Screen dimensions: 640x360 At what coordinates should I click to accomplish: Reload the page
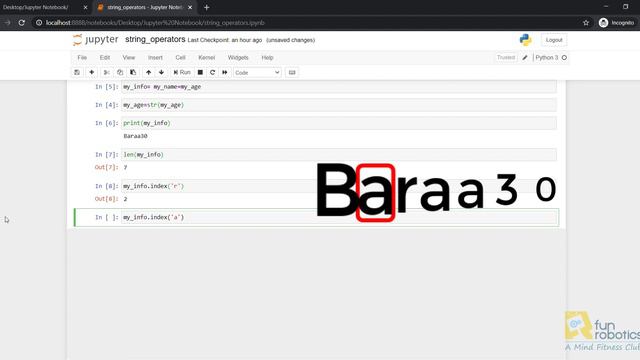tap(22, 23)
